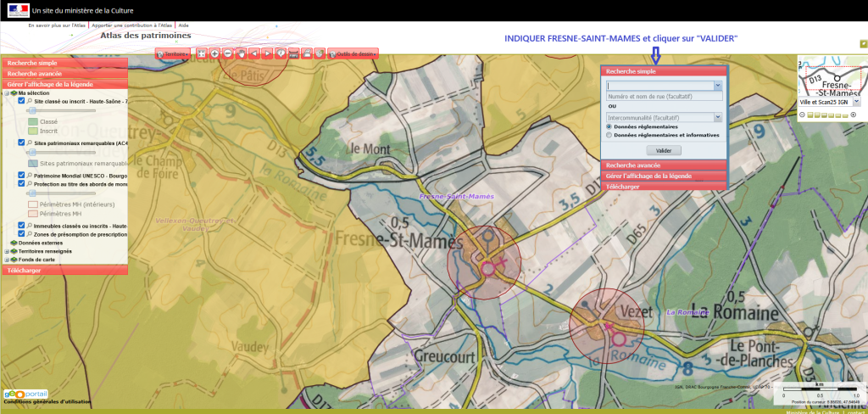Screen dimensions: 868x414
Task: Click the print map icon
Action: pyautogui.click(x=306, y=53)
